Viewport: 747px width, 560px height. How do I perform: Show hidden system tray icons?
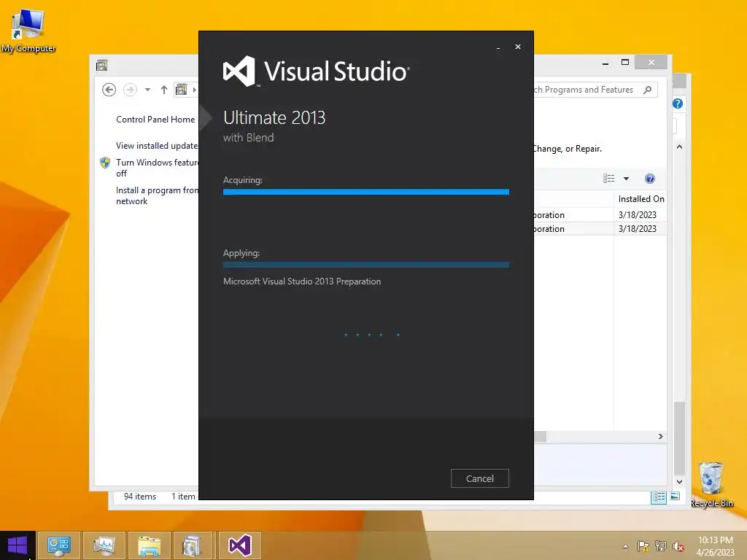pyautogui.click(x=625, y=546)
